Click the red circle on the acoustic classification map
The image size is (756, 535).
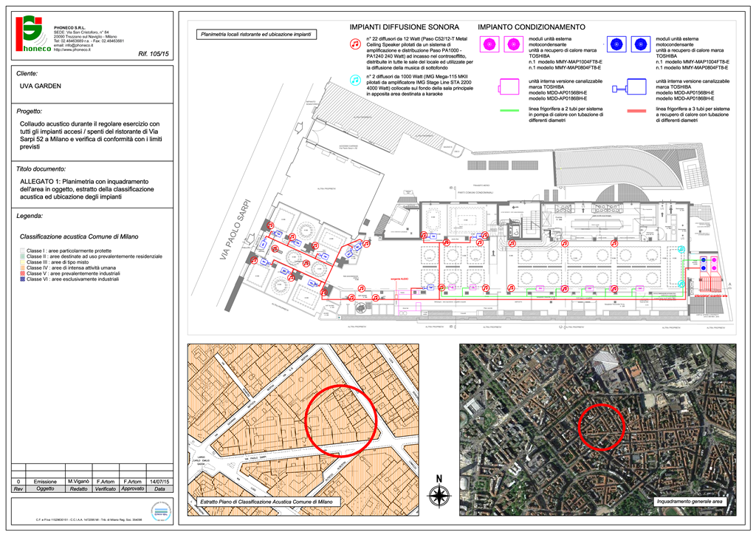tap(341, 420)
